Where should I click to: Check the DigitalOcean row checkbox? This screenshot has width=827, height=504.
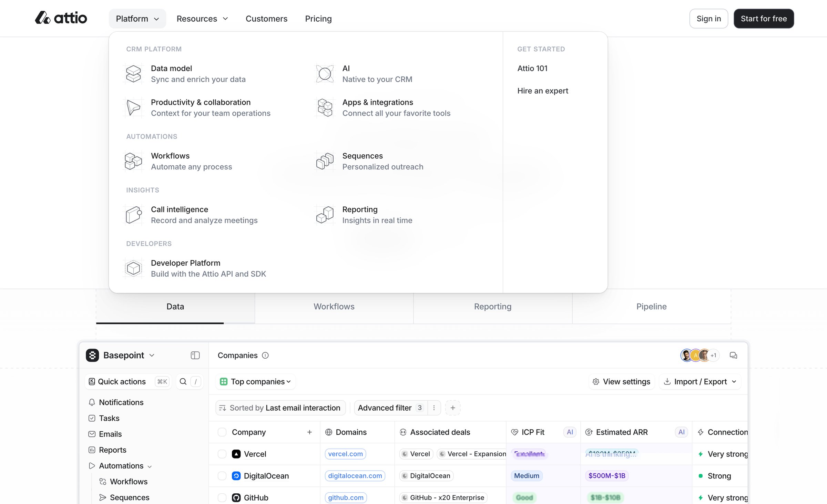222,476
